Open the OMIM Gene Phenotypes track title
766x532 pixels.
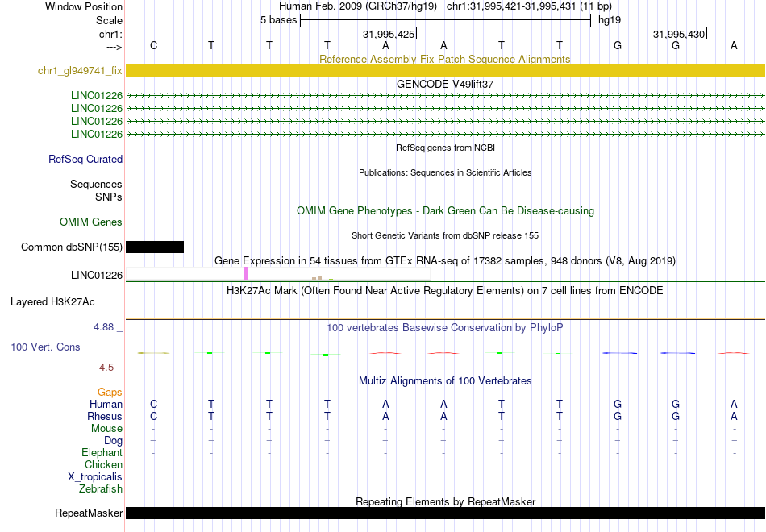[x=446, y=211]
